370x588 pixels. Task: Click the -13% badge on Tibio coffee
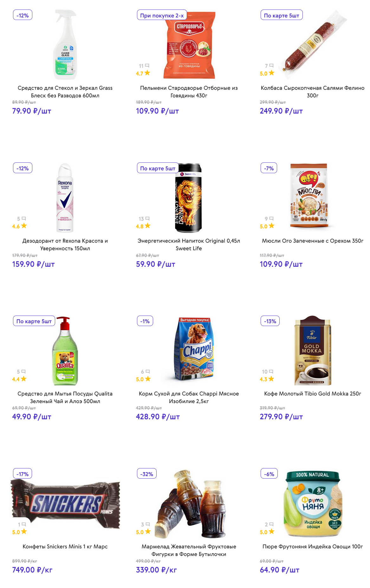(270, 321)
